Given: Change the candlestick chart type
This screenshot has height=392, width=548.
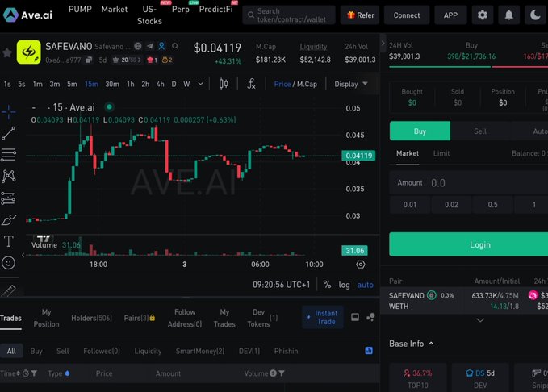Looking at the screenshot, I should [x=224, y=84].
